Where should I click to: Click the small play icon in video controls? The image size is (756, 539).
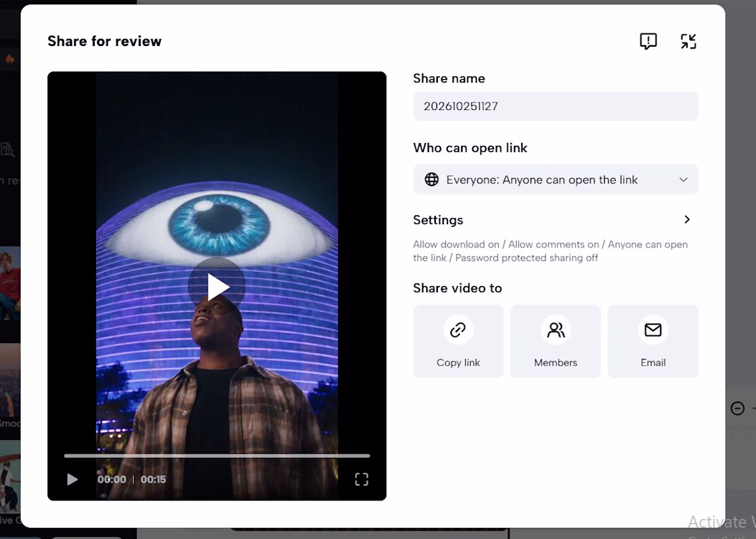(x=72, y=479)
